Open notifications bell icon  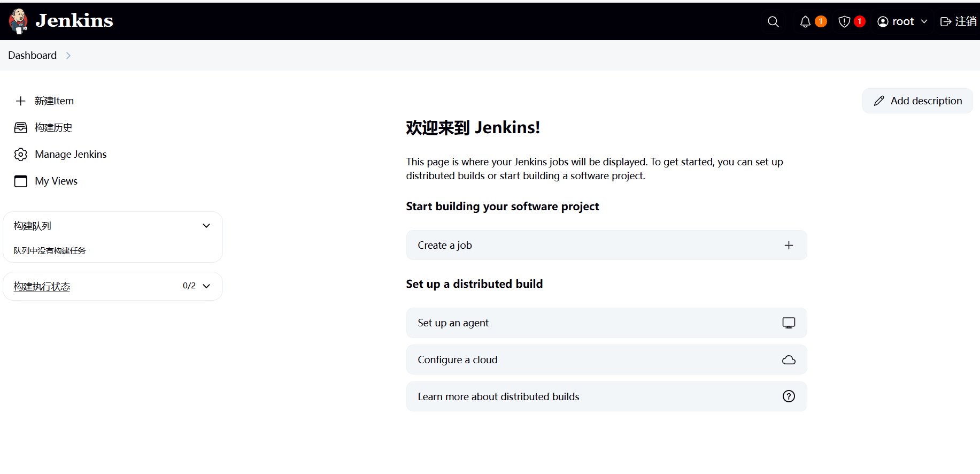[x=805, y=21]
